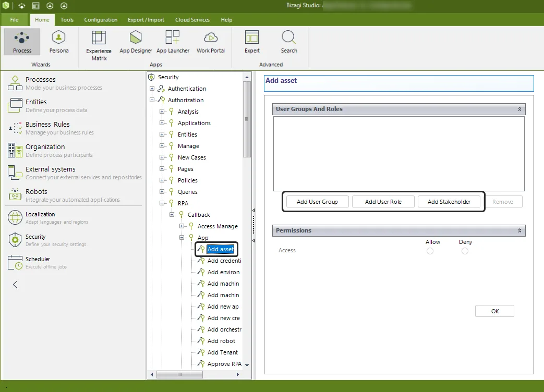Open the Process wizard
544x392 pixels.
coord(22,42)
